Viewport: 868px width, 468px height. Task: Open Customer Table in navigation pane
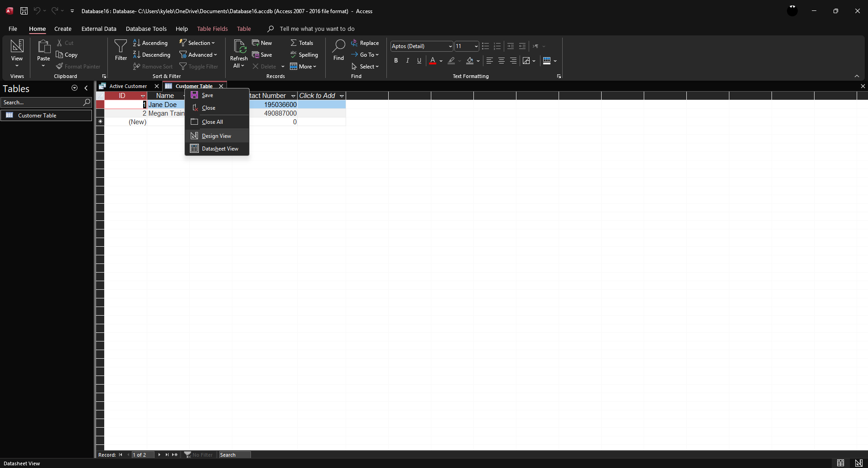click(x=37, y=116)
